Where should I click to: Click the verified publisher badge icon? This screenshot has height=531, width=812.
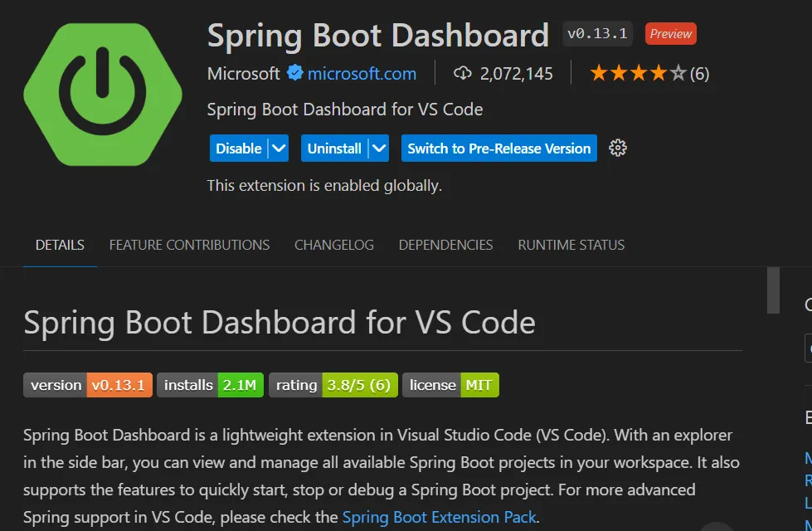tap(294, 73)
